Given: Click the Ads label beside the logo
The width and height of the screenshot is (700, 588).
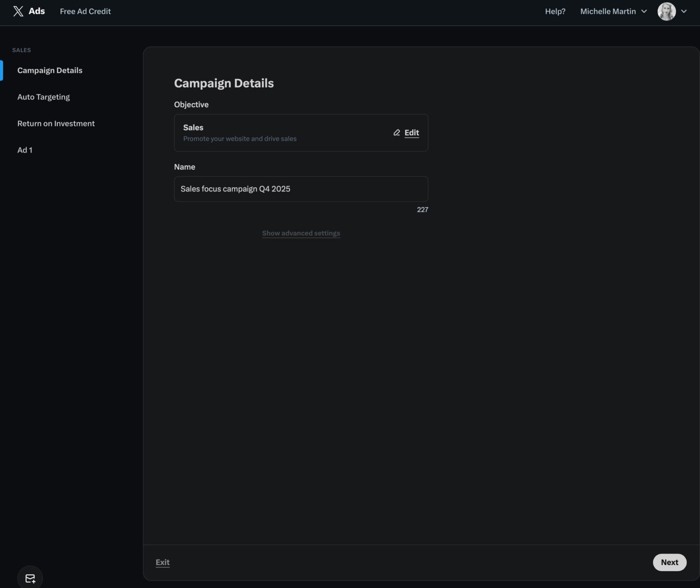Looking at the screenshot, I should click(36, 11).
